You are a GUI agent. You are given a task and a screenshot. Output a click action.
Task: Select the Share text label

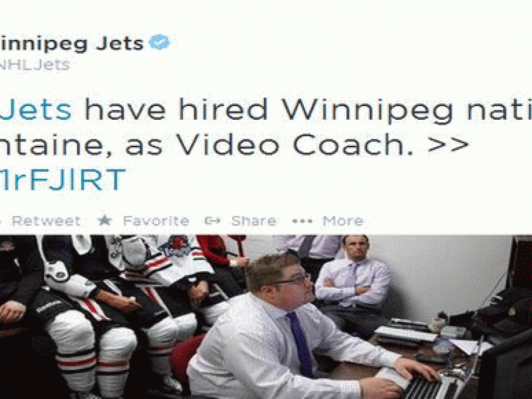pyautogui.click(x=254, y=220)
